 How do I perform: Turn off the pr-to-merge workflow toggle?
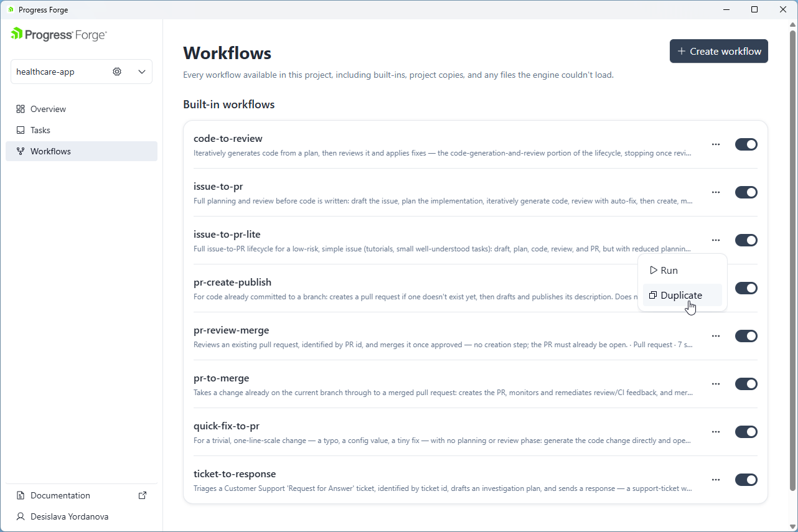point(746,384)
